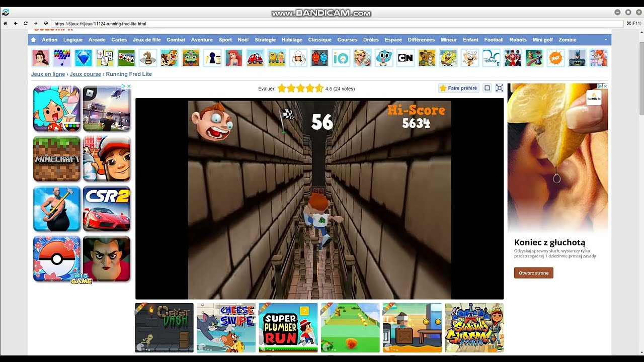Expand the navigation bar dropdown arrow
This screenshot has height=362, width=644.
[605, 40]
